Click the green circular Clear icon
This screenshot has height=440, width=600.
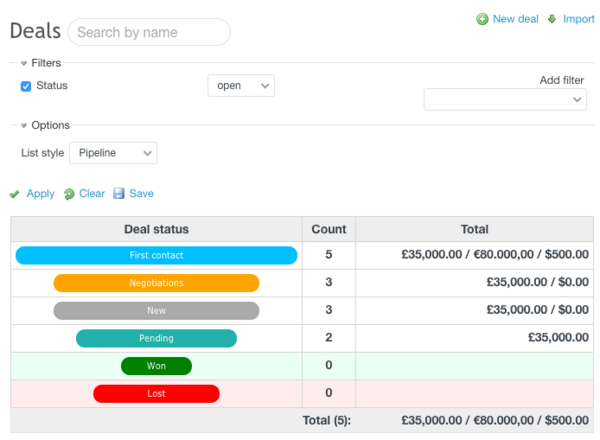69,194
